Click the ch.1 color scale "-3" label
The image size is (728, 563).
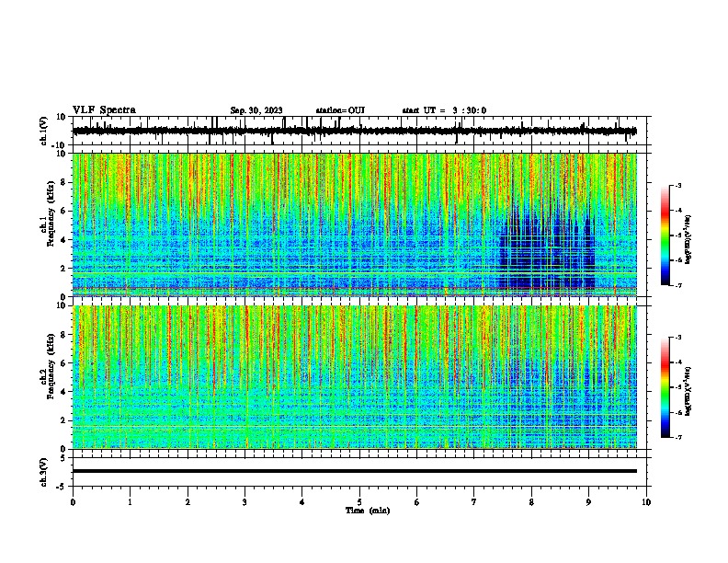[x=677, y=186]
